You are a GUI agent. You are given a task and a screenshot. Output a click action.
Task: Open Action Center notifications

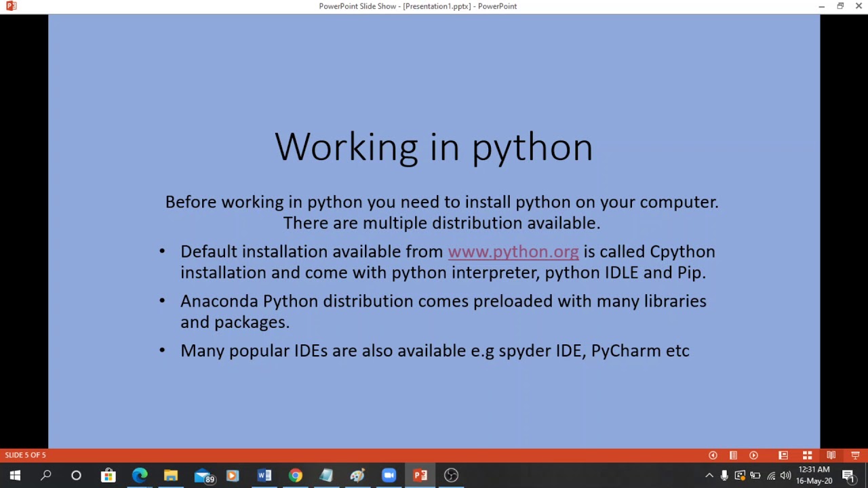pyautogui.click(x=848, y=475)
